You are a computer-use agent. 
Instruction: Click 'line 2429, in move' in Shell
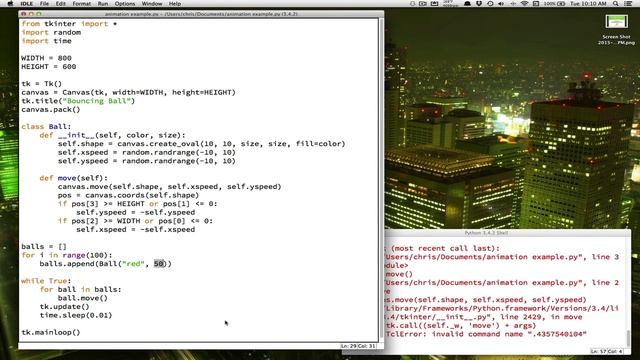pos(541,317)
